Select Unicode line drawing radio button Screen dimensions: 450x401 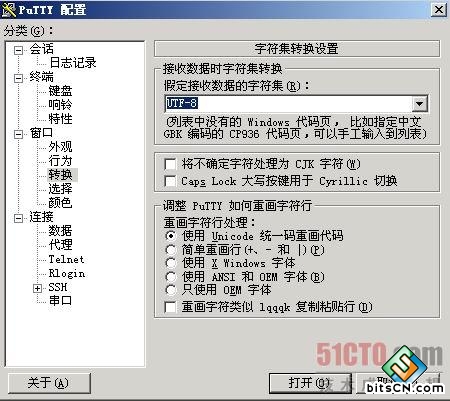170,236
